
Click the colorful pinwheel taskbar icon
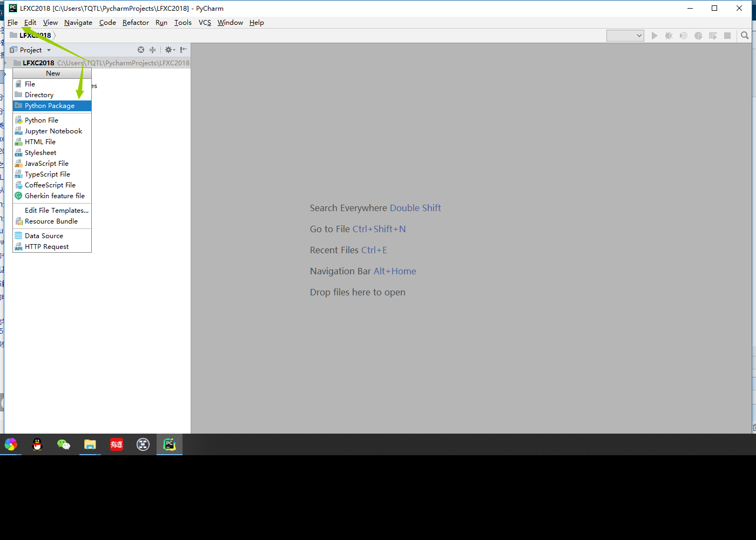pyautogui.click(x=11, y=444)
